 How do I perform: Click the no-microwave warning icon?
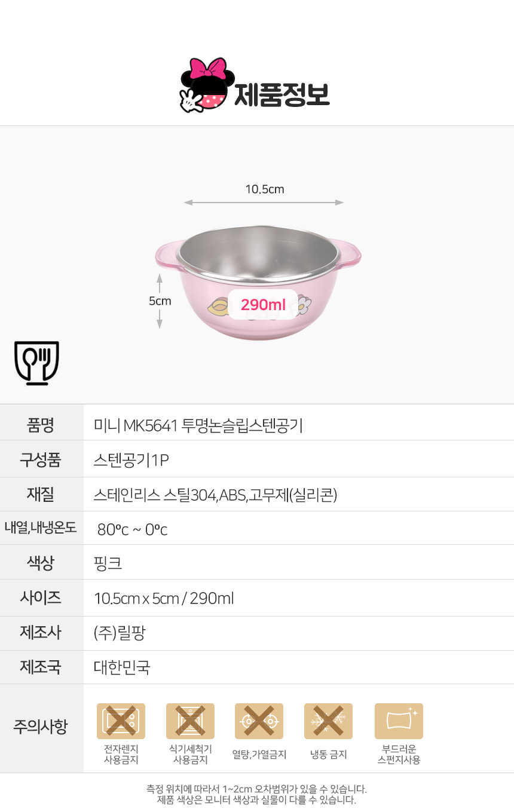coord(121,721)
